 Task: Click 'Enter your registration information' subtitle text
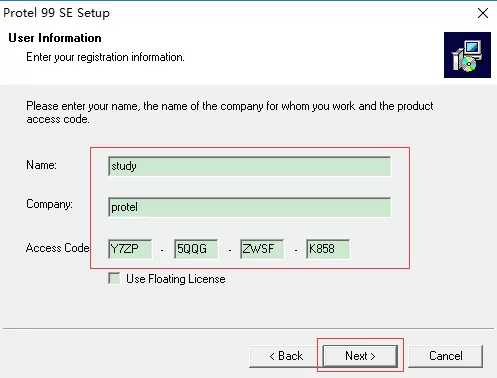tap(105, 57)
